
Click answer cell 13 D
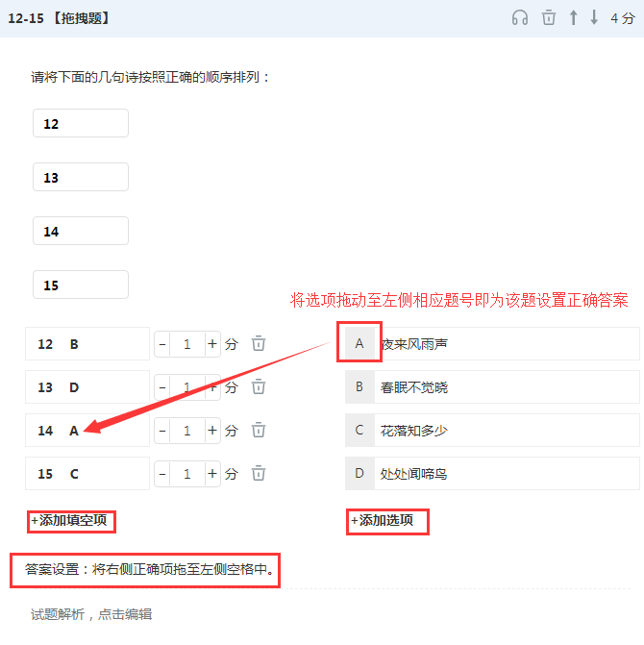(87, 386)
